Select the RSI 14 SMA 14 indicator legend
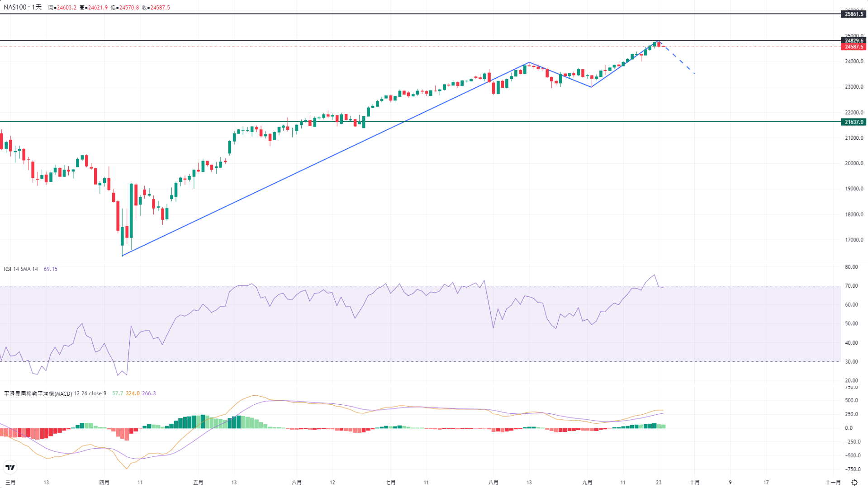The width and height of the screenshot is (868, 488). tap(21, 269)
